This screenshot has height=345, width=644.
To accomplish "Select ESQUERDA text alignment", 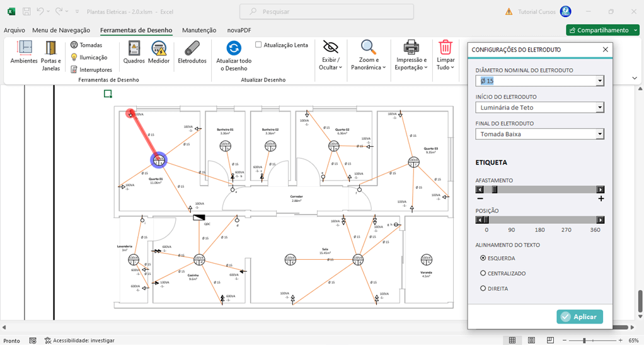I will click(x=483, y=258).
